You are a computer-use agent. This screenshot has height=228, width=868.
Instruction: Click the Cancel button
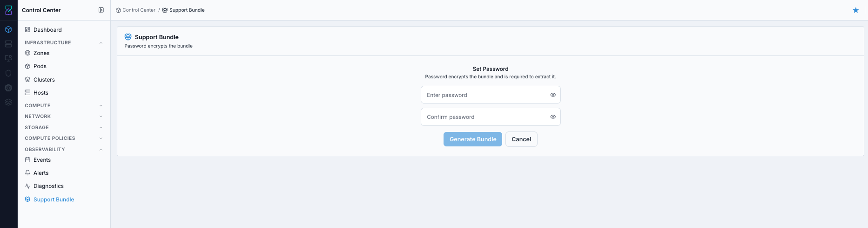521,139
